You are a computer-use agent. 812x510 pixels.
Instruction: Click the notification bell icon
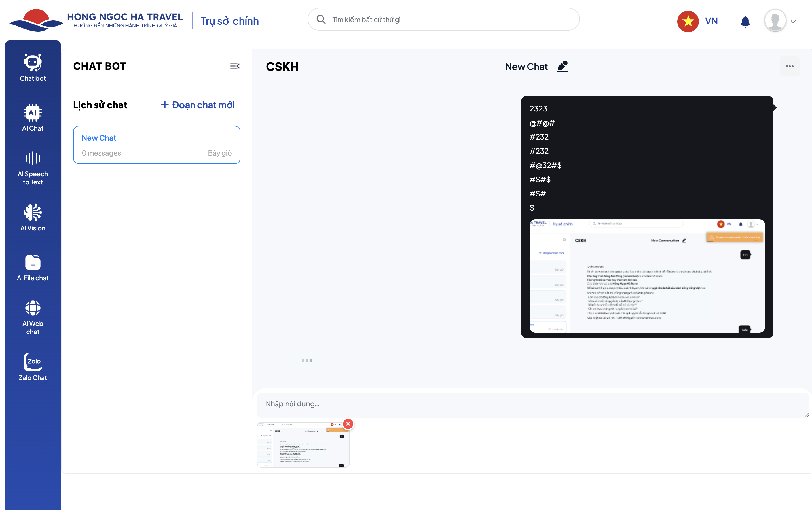745,22
